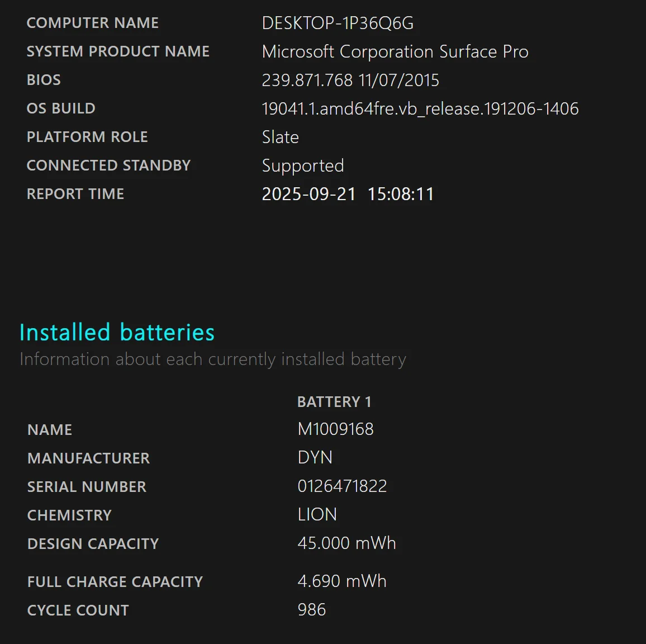Click Microsoft Corporation Surface Pro text
This screenshot has width=646, height=644.
click(x=395, y=52)
